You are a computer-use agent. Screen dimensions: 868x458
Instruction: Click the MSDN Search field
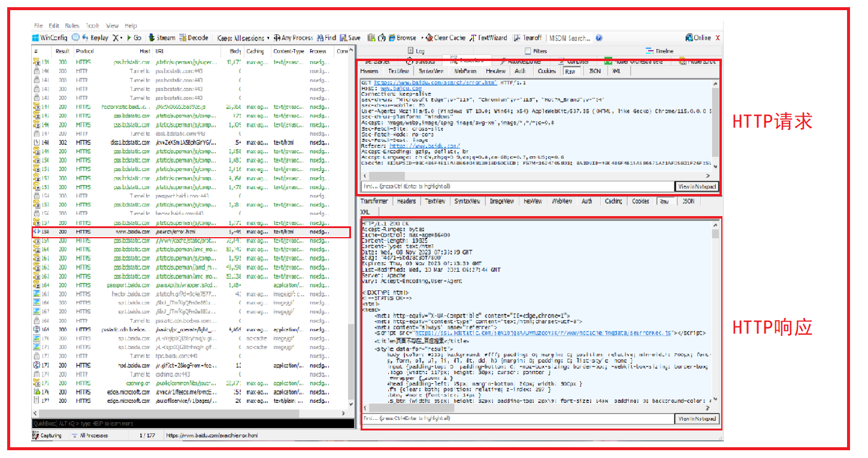coord(569,38)
